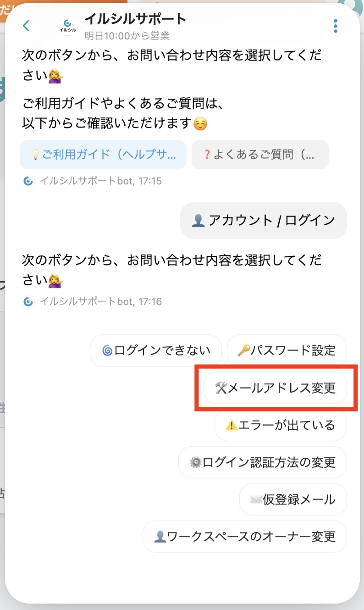Select ログイン認証方法の変更 option
The height and width of the screenshot is (610, 364).
263,462
